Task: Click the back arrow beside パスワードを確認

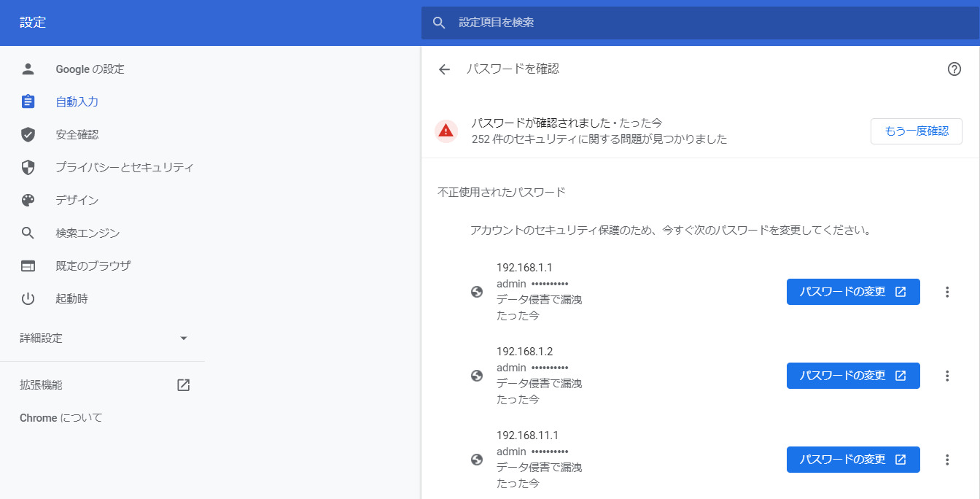Action: click(x=444, y=69)
